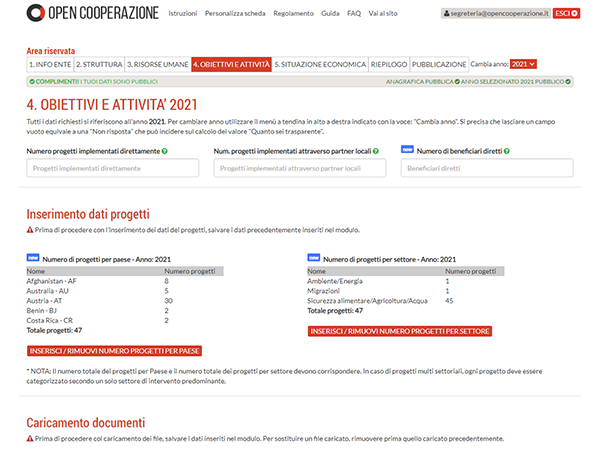Open Istruzioni in the top menu
600x450 pixels.
pyautogui.click(x=183, y=13)
